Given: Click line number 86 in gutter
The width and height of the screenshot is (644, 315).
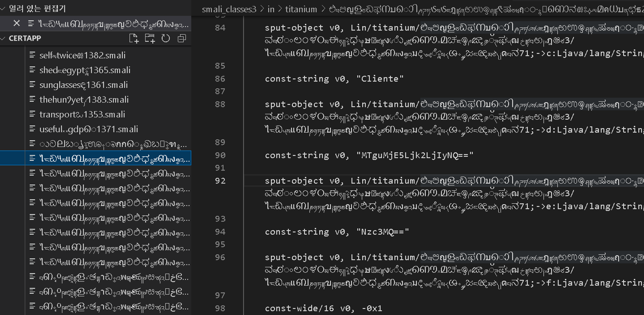Looking at the screenshot, I should click(x=220, y=79).
